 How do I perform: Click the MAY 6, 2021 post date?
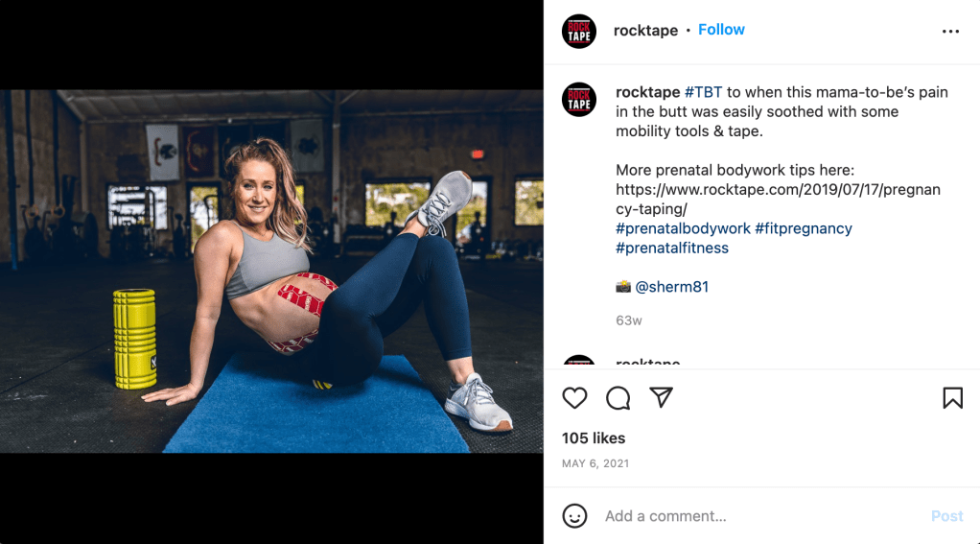(x=595, y=463)
